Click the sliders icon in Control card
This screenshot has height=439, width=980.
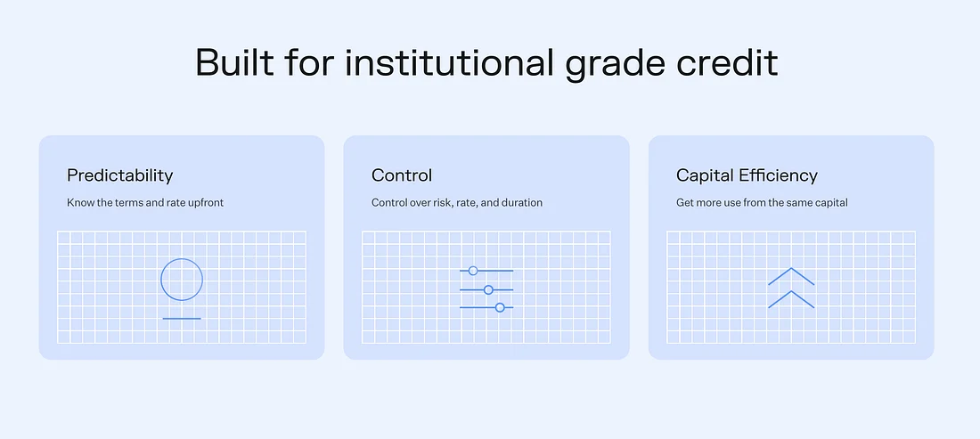[x=486, y=289]
